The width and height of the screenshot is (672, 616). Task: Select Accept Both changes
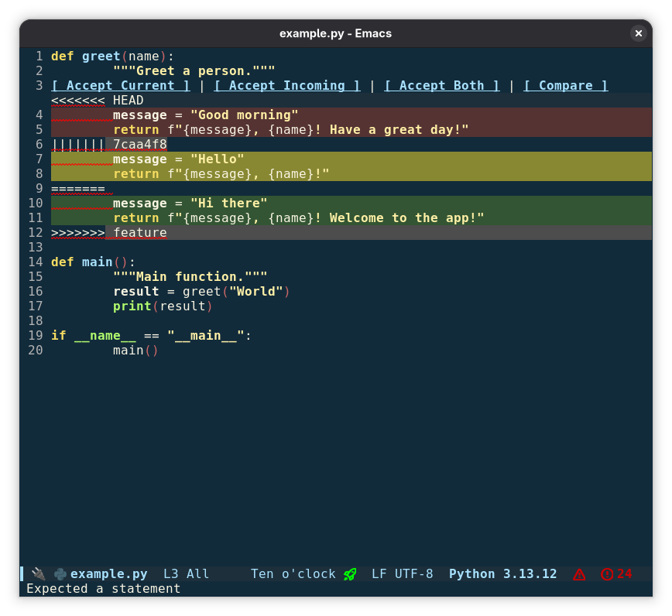(441, 86)
